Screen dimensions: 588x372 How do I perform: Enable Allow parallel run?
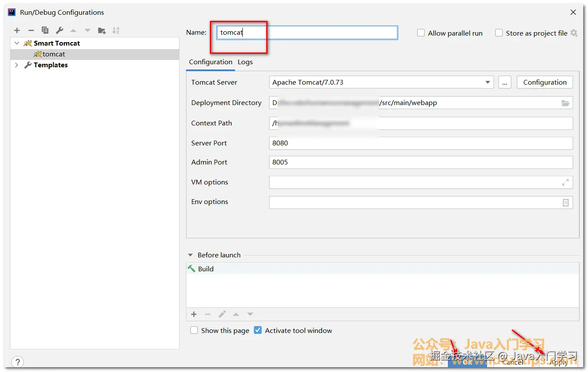pos(421,33)
